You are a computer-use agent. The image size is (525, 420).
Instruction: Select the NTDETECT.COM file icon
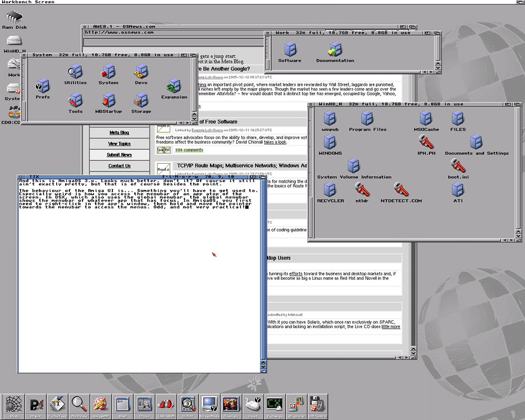click(x=401, y=193)
